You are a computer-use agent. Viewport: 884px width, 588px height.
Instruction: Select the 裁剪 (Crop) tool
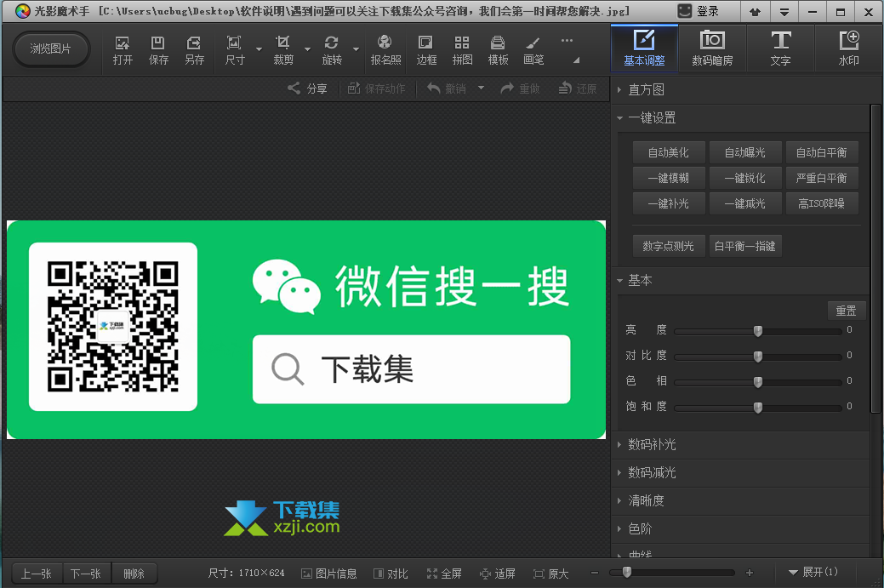click(283, 51)
